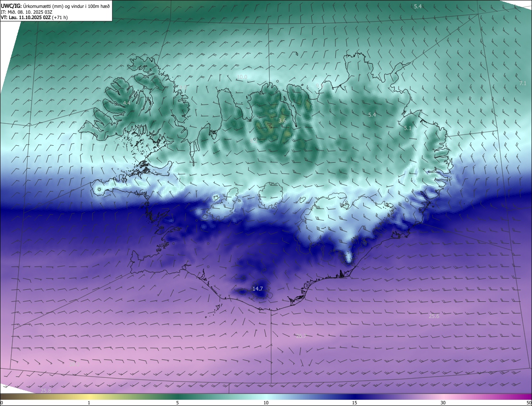Screen dimensions: 532x406
Task: Click the 15 tick on the color scale
Action: 355,403
